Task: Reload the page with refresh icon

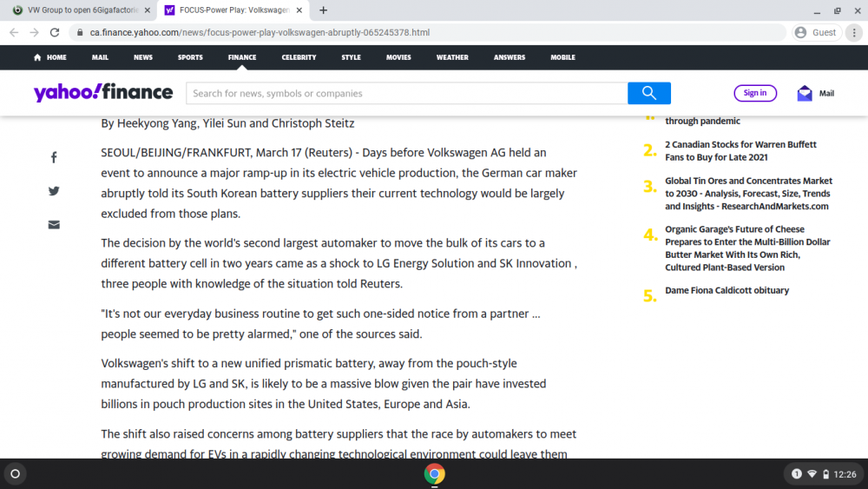Action: pyautogui.click(x=54, y=33)
